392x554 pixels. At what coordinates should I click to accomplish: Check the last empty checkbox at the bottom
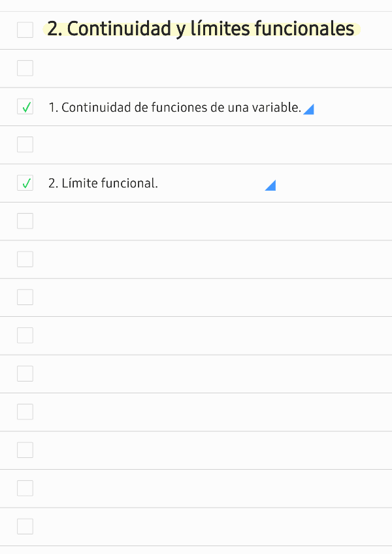tap(25, 526)
